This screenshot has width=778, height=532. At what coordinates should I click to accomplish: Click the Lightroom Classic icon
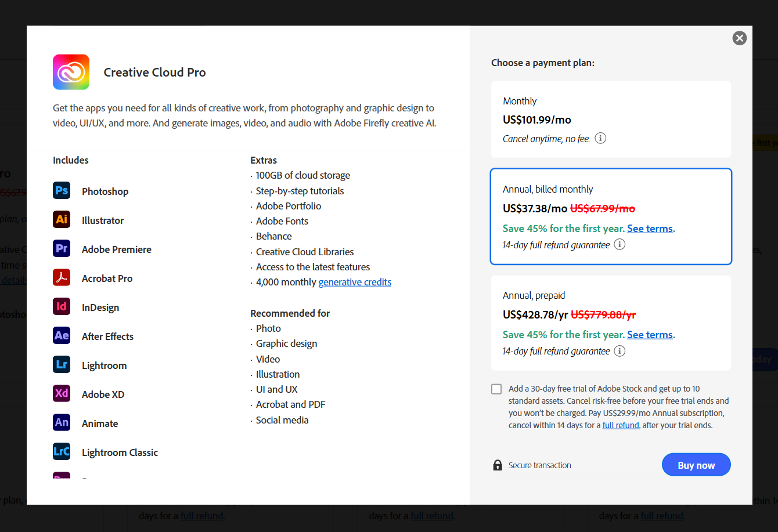click(62, 451)
